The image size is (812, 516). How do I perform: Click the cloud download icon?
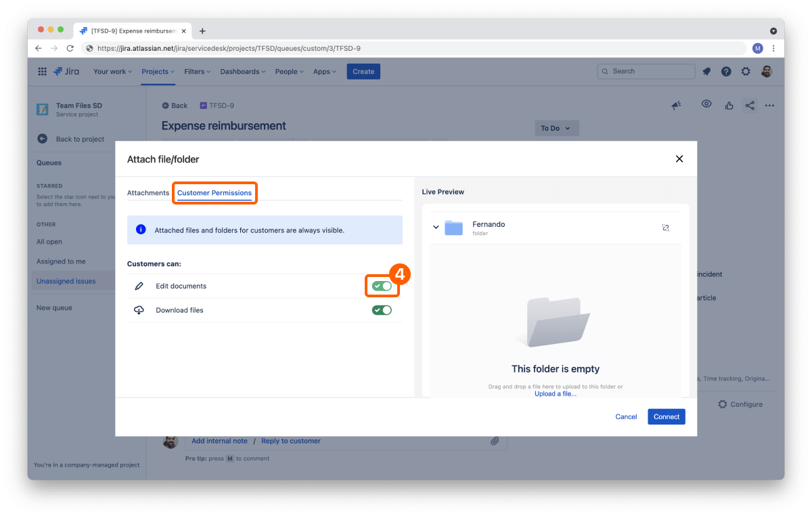tap(139, 310)
